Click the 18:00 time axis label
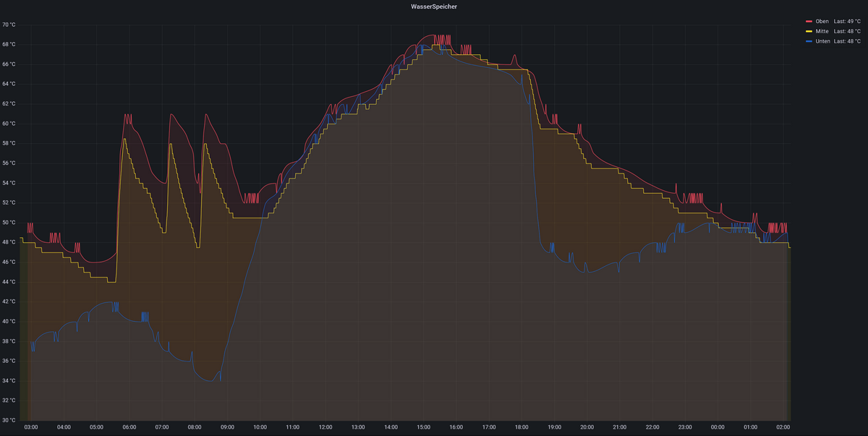868x436 pixels. pos(522,427)
